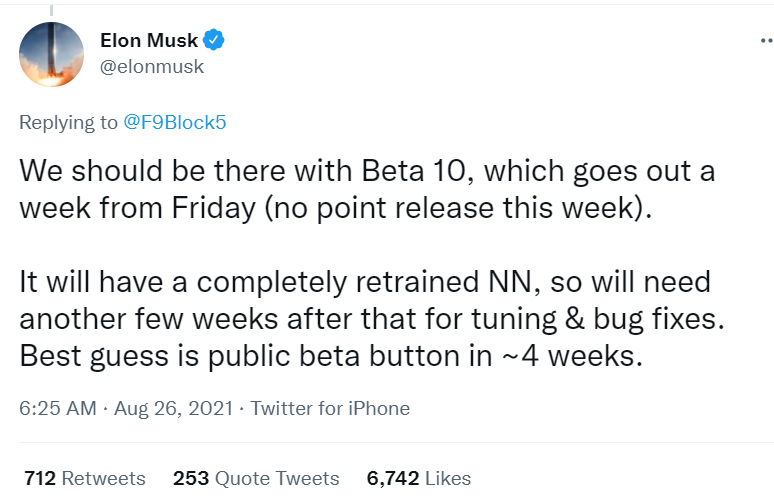Viewport: 774px width, 504px height.
Task: View the 6,742 Likes list
Action: click(419, 478)
